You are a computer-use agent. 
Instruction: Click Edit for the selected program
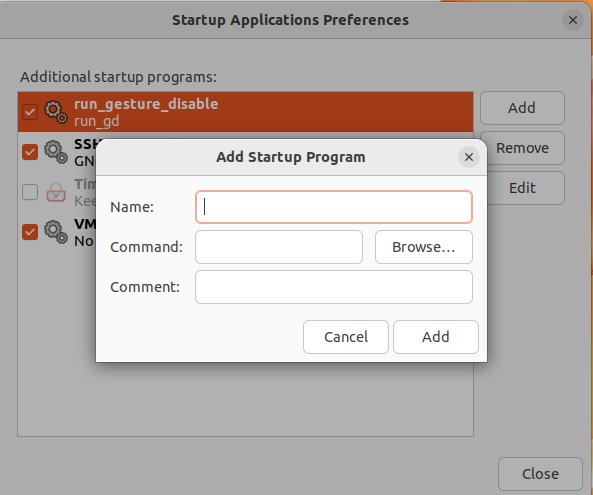(x=522, y=188)
